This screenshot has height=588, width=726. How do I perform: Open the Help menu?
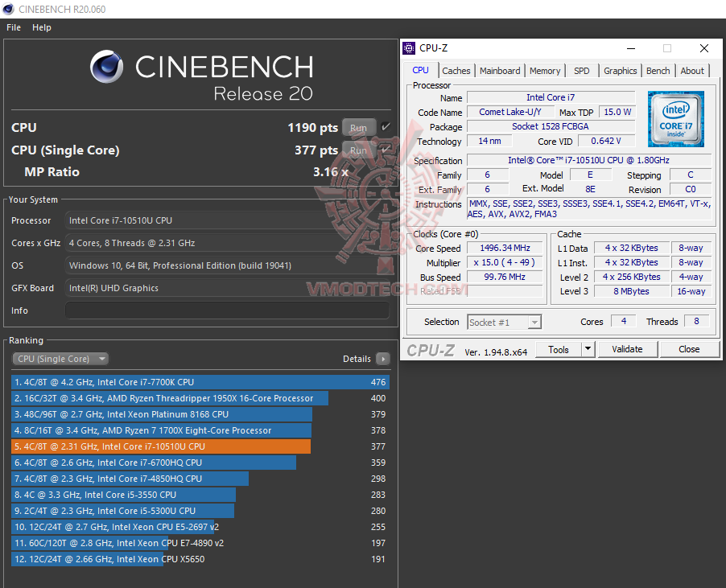[x=41, y=27]
